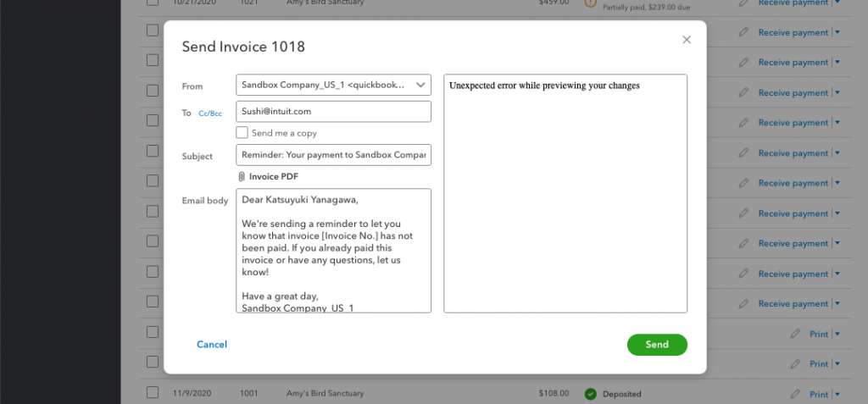The height and width of the screenshot is (404, 868).
Task: Select the checkbox for invoice 1021 row
Action: pyautogui.click(x=153, y=3)
